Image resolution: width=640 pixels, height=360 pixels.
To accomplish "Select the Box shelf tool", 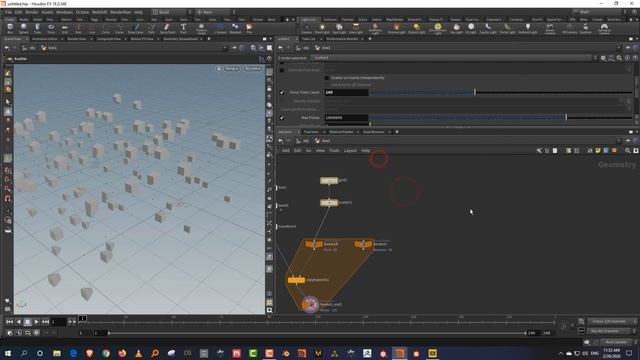I will (10, 28).
